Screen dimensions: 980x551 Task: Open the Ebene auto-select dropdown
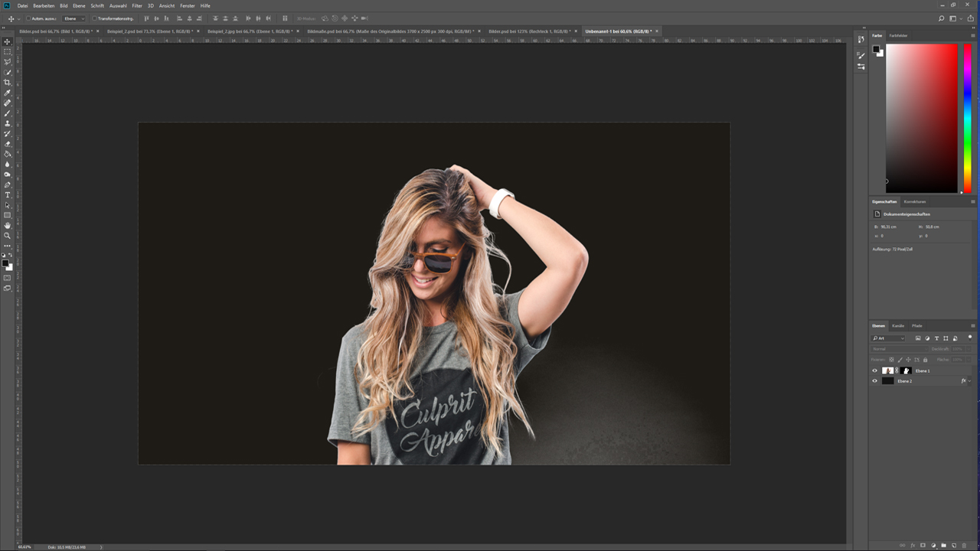73,18
